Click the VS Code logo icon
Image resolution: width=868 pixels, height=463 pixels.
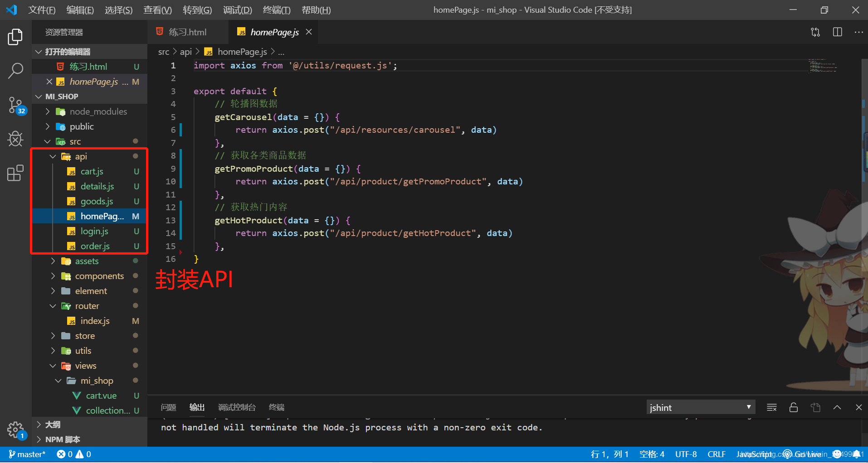[11, 10]
